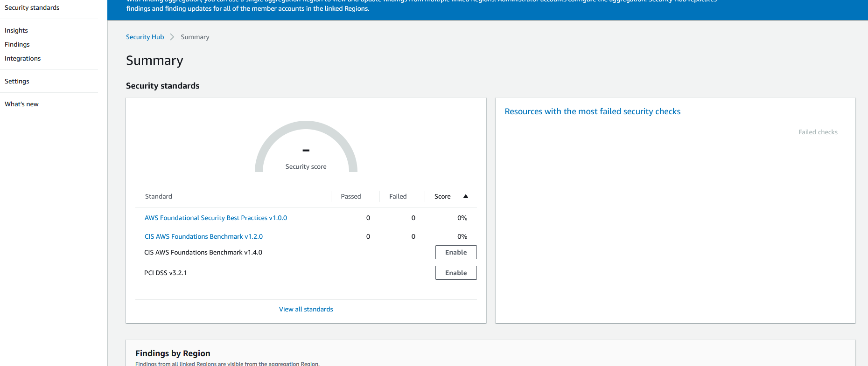The height and width of the screenshot is (366, 868).
Task: Open What's new in the sidebar
Action: pyautogui.click(x=21, y=104)
